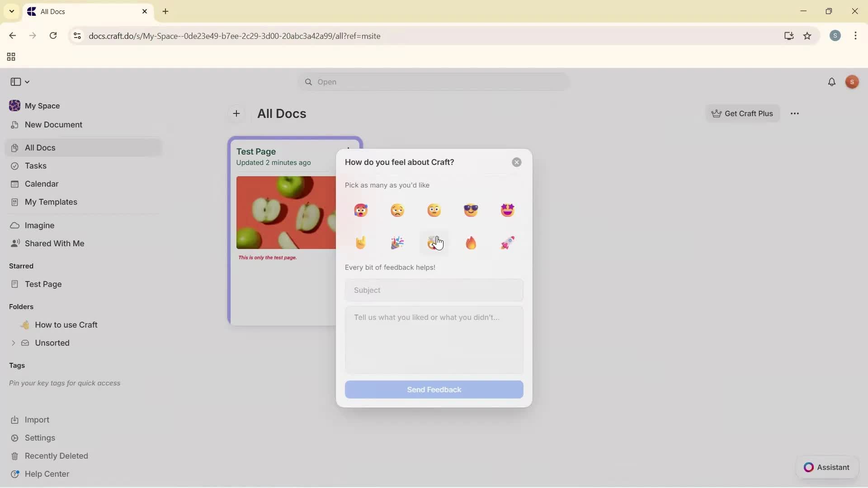Expand the Unsorted folder

click(13, 343)
